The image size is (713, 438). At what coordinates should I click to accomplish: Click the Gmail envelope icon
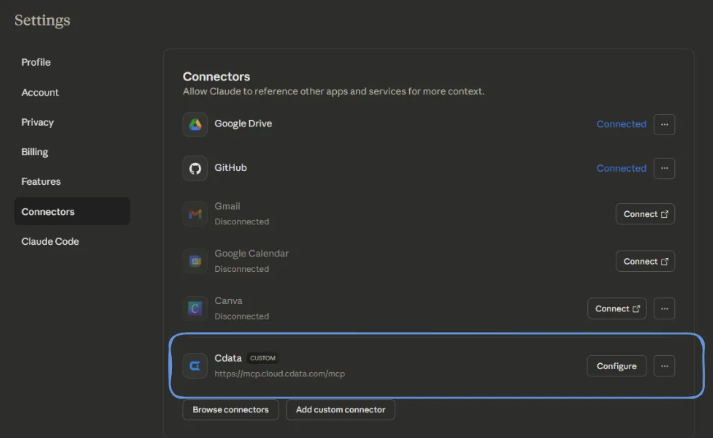195,214
